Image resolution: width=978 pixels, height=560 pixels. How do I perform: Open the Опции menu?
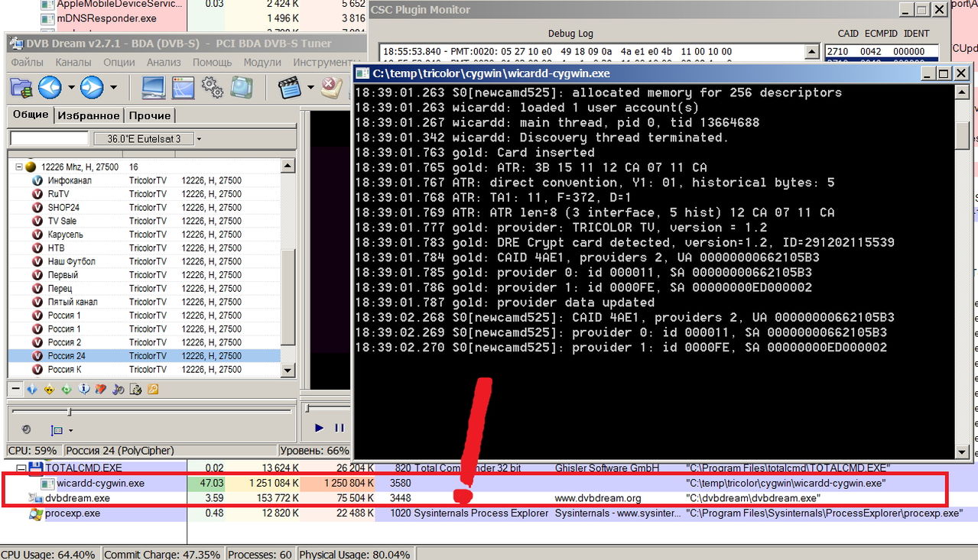coord(119,62)
